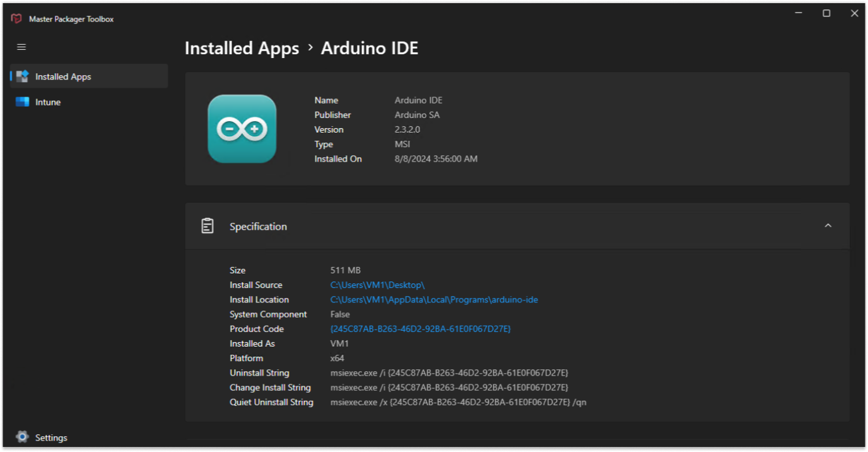The width and height of the screenshot is (868, 452).
Task: Click the Product Code GUID link
Action: pos(421,329)
